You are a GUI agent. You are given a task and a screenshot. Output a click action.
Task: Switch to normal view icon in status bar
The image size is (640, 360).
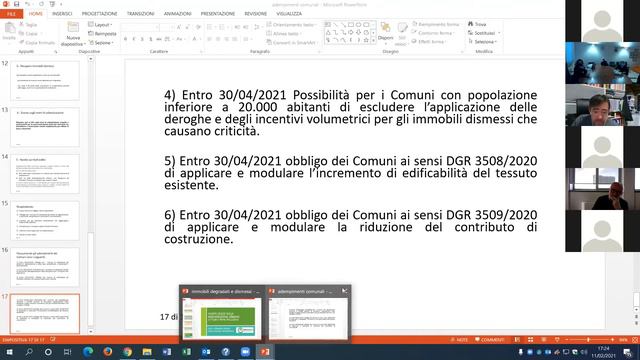[517, 340]
